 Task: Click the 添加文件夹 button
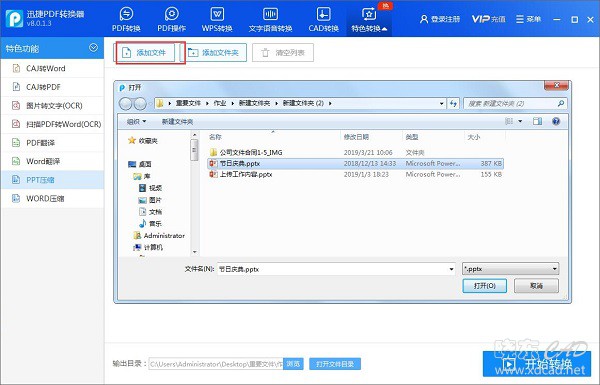pyautogui.click(x=217, y=53)
